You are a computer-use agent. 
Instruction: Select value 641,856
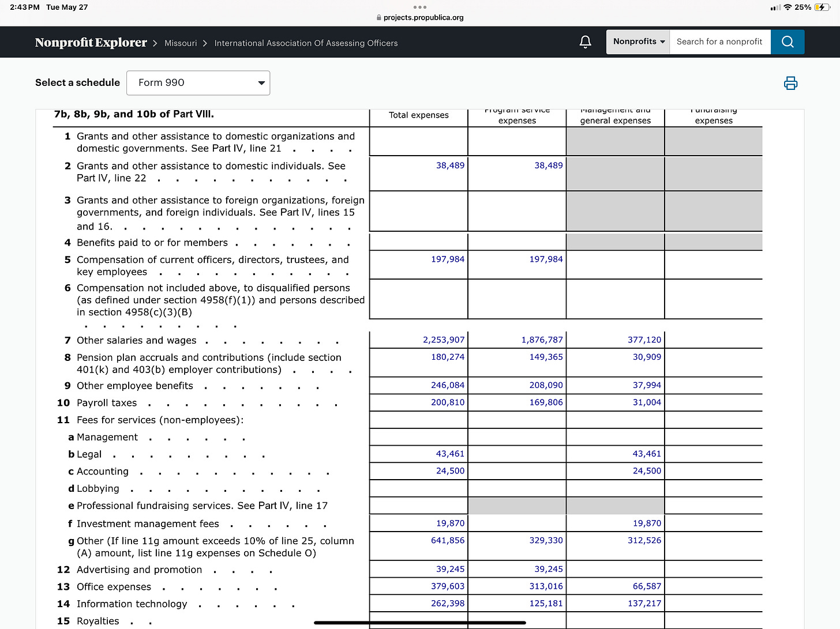[448, 541]
